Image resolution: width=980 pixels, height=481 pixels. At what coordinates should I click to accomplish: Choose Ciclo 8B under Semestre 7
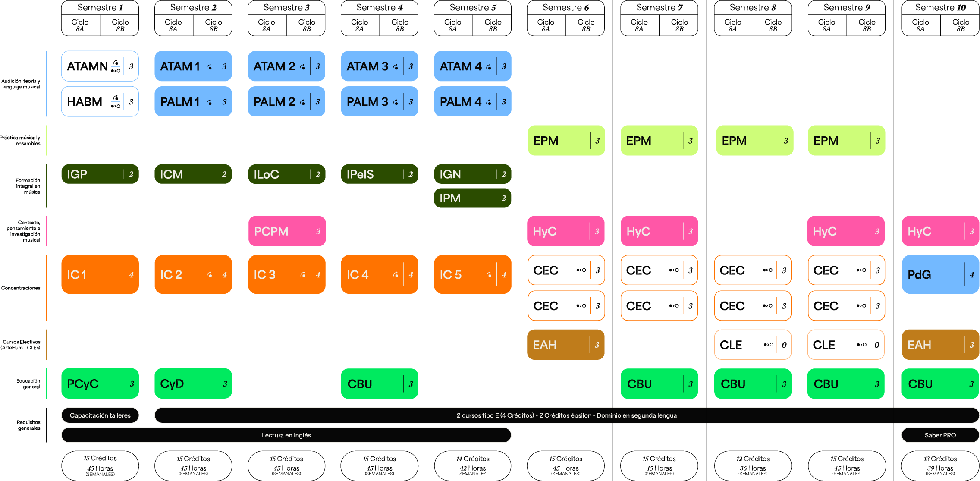pyautogui.click(x=679, y=25)
